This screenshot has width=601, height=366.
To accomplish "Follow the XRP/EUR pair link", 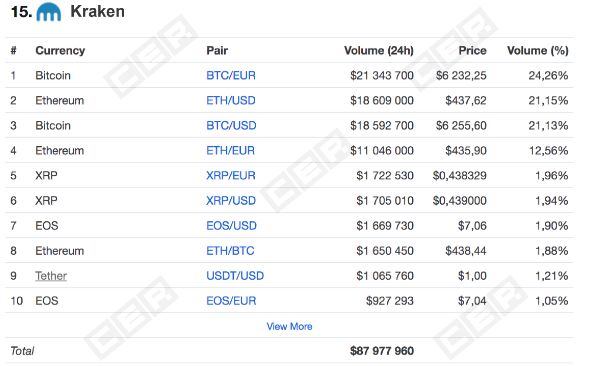I will tap(231, 176).
